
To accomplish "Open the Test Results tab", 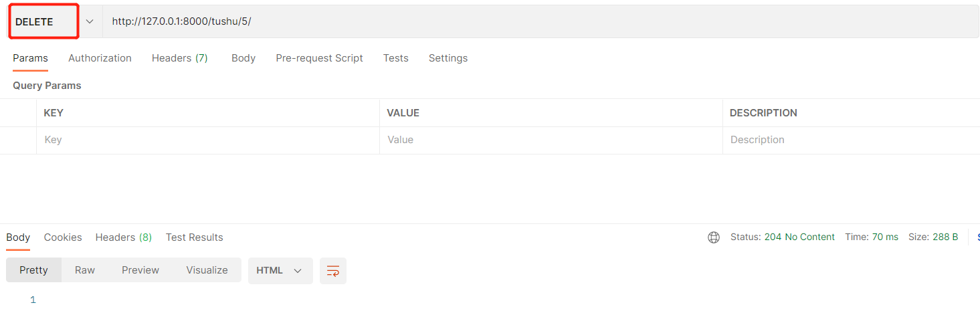I will tap(194, 237).
